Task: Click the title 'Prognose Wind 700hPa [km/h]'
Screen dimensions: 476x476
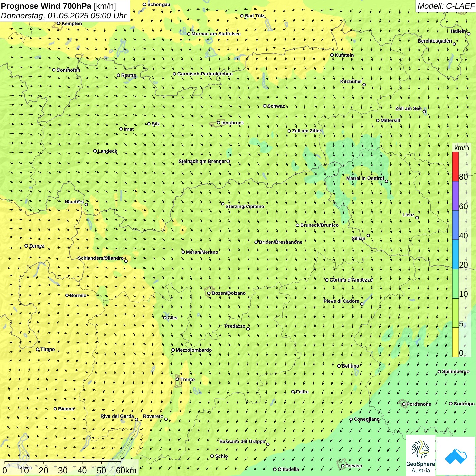Action: [58, 6]
